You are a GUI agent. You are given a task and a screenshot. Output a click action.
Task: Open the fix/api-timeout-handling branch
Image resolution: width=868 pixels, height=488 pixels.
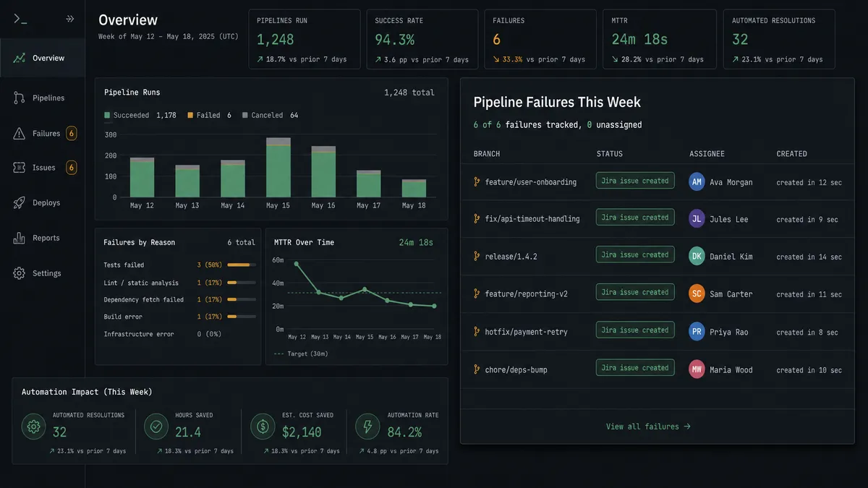[x=532, y=219]
